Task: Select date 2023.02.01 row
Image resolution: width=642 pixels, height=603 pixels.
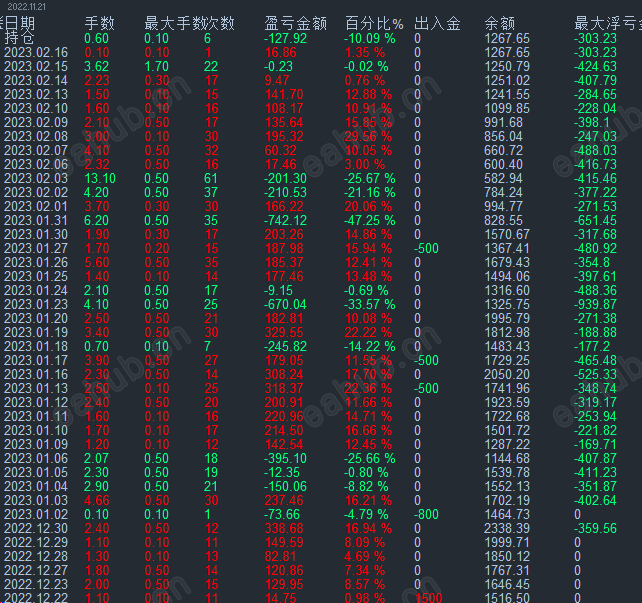Action: (x=36, y=206)
